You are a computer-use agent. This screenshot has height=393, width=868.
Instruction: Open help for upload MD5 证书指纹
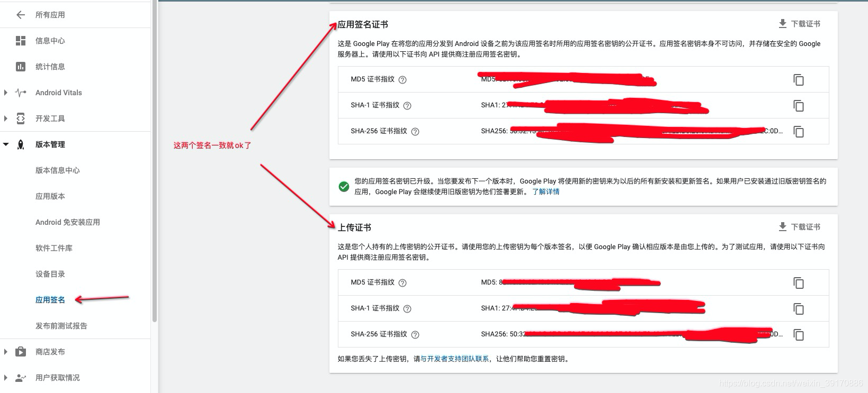pyautogui.click(x=402, y=283)
